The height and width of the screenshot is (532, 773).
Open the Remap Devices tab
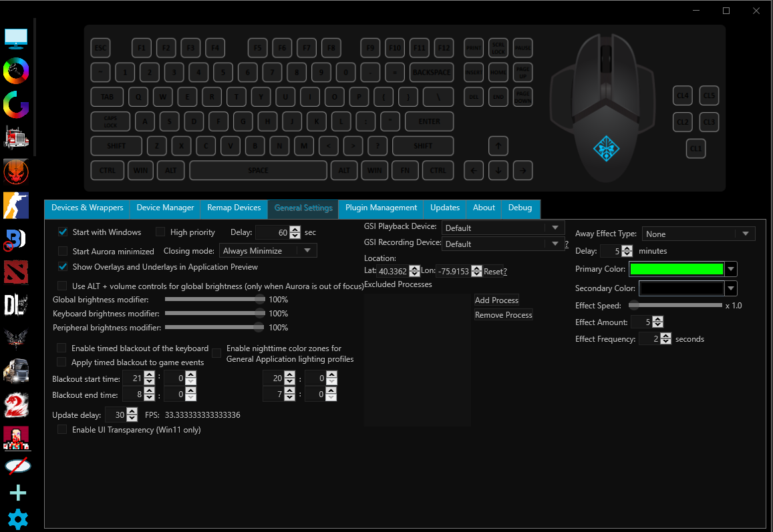click(x=234, y=208)
